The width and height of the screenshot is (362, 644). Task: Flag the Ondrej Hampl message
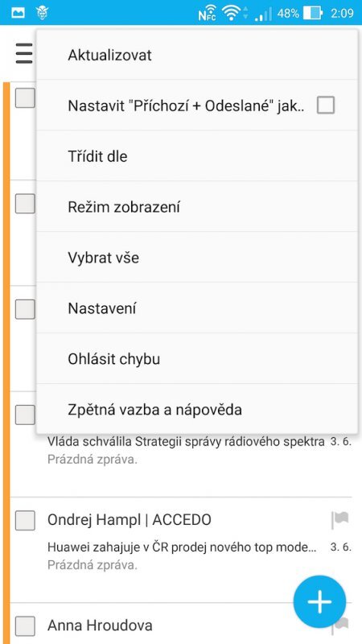click(339, 520)
